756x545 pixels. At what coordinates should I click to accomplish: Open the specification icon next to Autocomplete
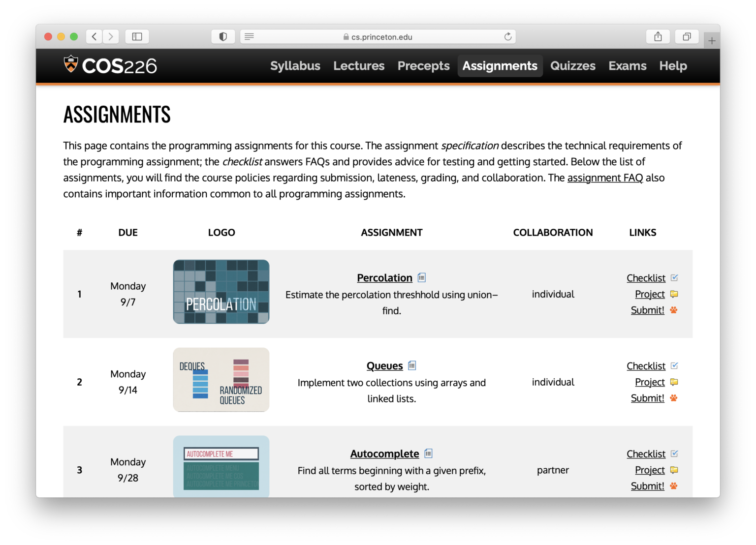pos(428,453)
